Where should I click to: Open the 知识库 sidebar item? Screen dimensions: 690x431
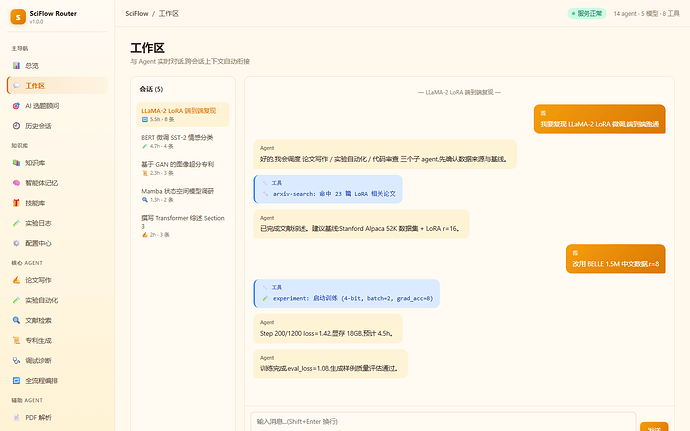click(57, 163)
